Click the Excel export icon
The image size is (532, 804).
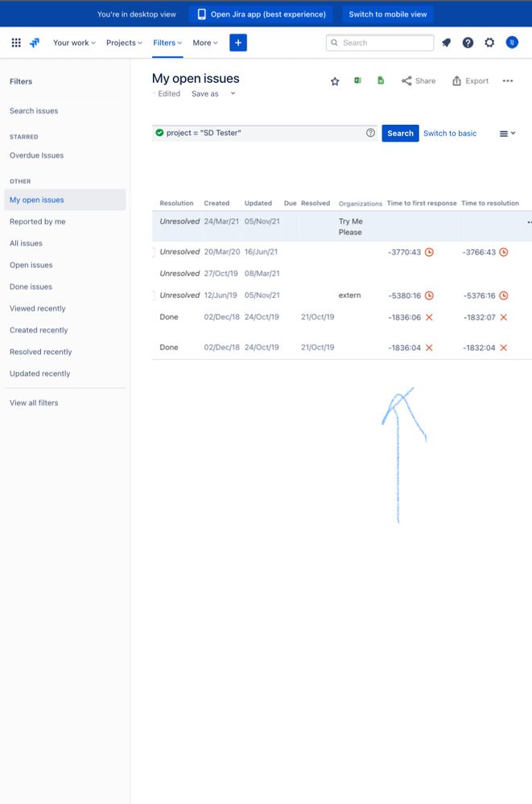(x=357, y=80)
